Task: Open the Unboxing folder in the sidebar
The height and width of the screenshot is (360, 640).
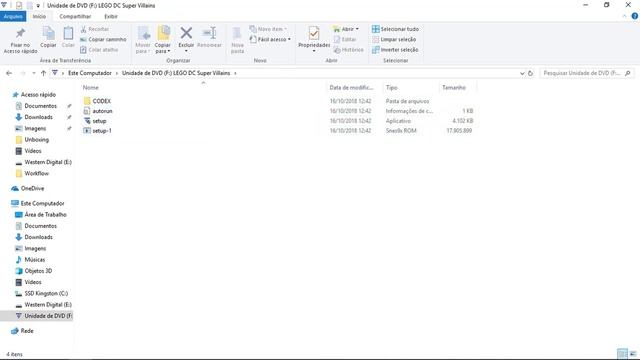Action: 36,140
